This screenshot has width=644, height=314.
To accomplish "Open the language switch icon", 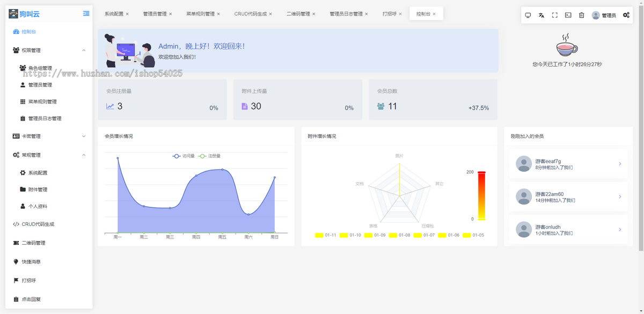I will [x=541, y=15].
